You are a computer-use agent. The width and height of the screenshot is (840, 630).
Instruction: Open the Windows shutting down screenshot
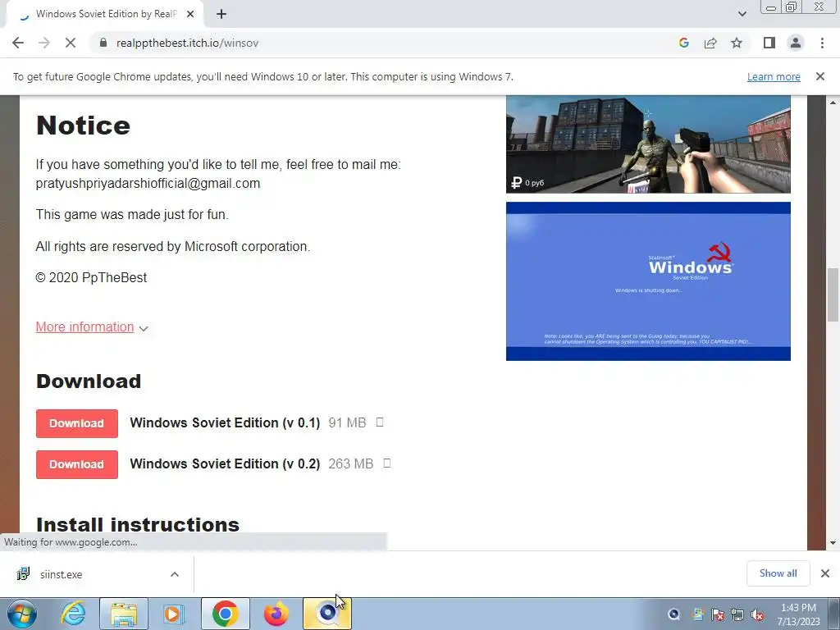click(x=648, y=281)
